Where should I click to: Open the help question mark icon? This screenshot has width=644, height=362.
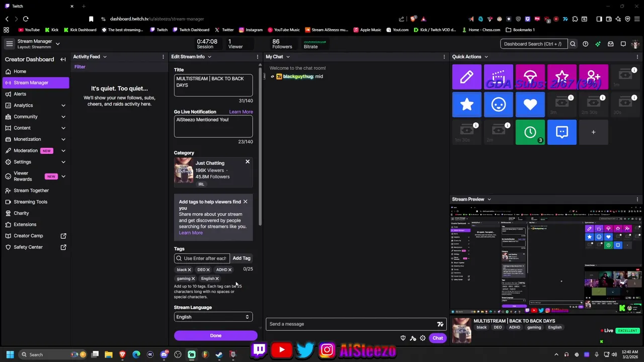(x=585, y=44)
